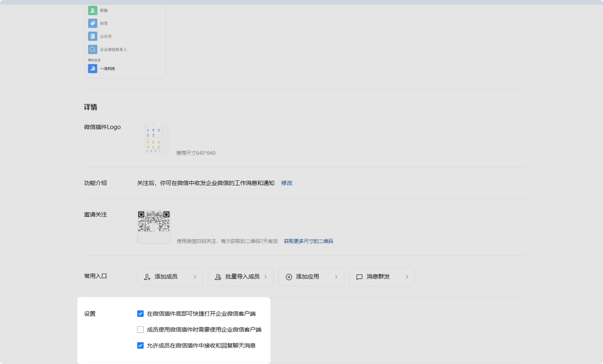Uncheck 允许成员在微信插件中接收和回复聊天消息 checkbox
Image resolution: width=603 pixels, height=364 pixels.
pos(140,346)
